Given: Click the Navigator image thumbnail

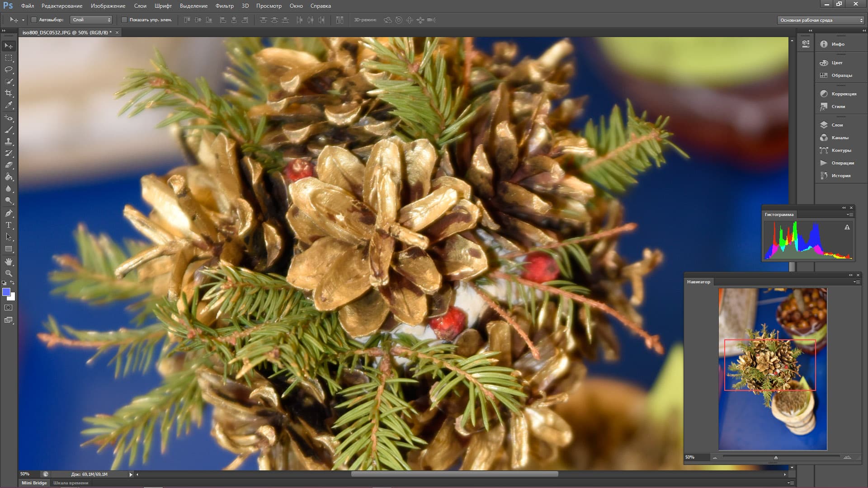Looking at the screenshot, I should click(x=773, y=369).
